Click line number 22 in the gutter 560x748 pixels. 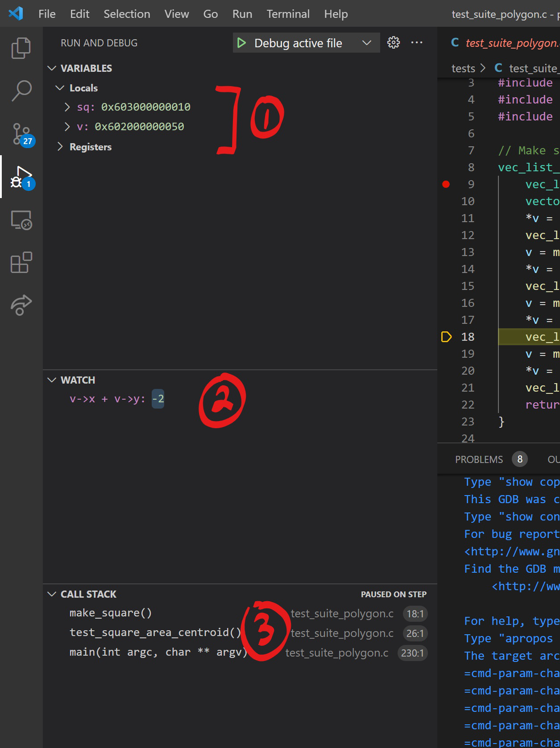(468, 405)
